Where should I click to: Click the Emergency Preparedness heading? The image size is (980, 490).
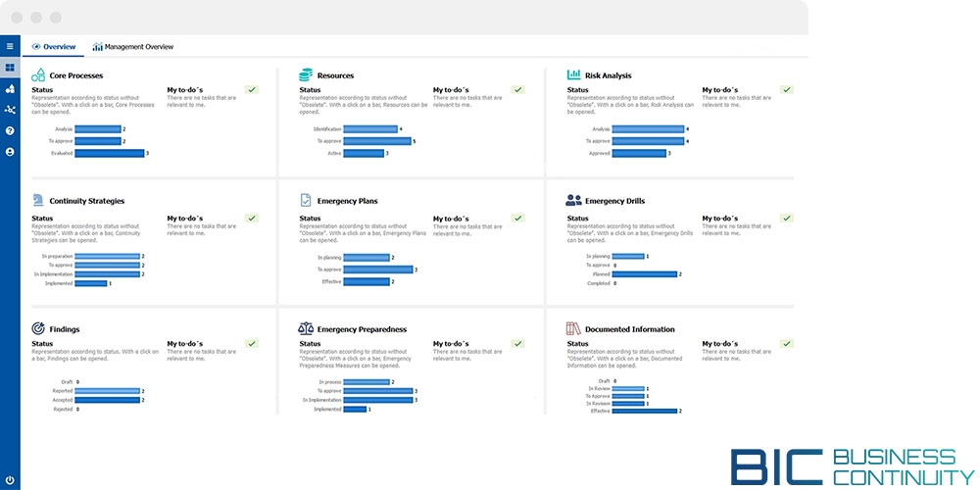pos(362,329)
